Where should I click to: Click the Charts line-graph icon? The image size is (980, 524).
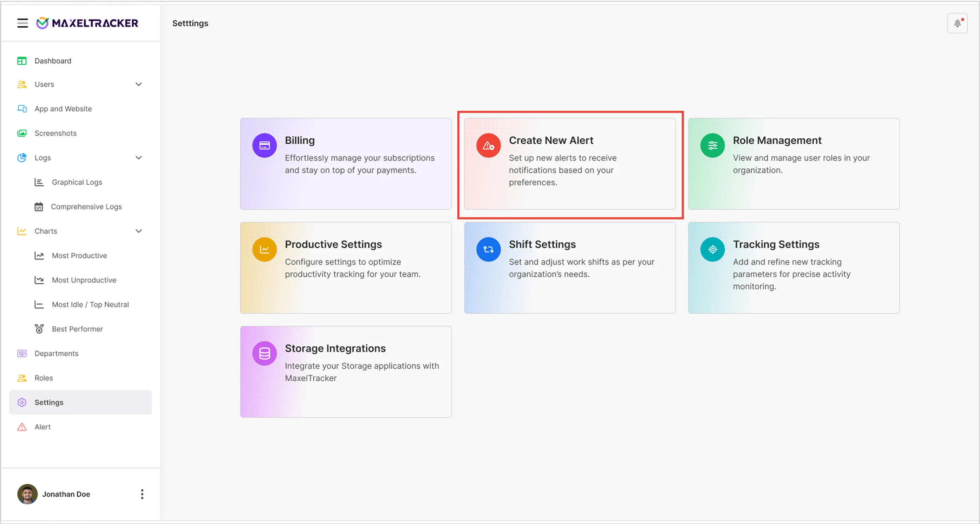[x=22, y=231]
